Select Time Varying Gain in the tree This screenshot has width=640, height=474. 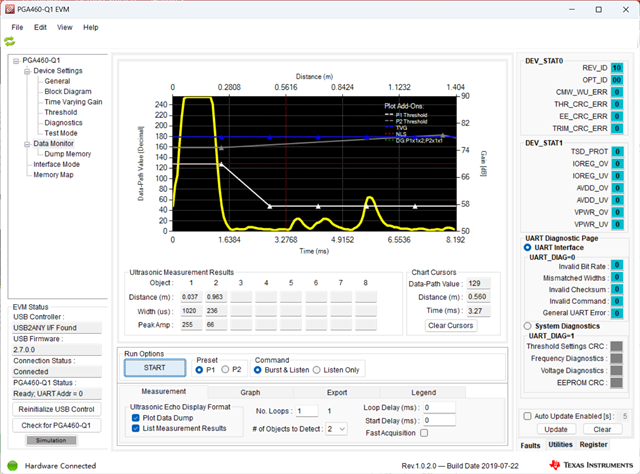(73, 102)
